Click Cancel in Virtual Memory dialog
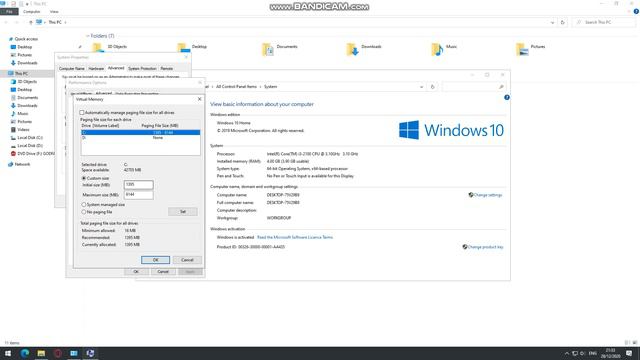 187,260
